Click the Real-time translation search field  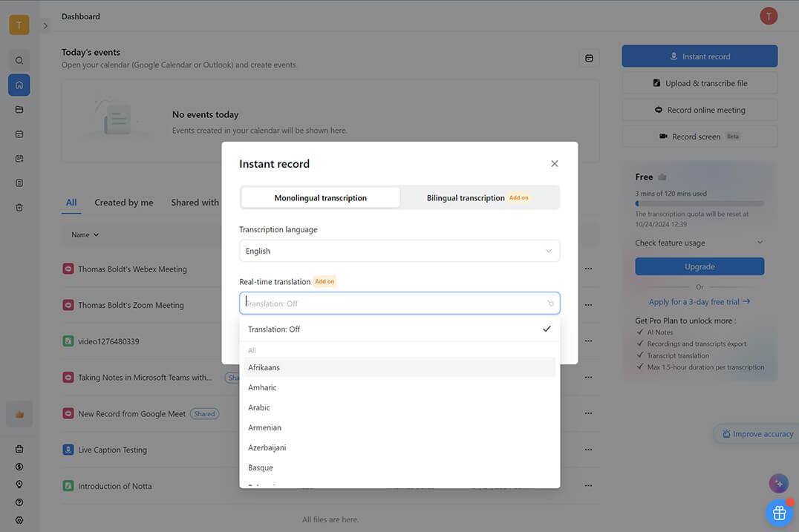(x=399, y=303)
